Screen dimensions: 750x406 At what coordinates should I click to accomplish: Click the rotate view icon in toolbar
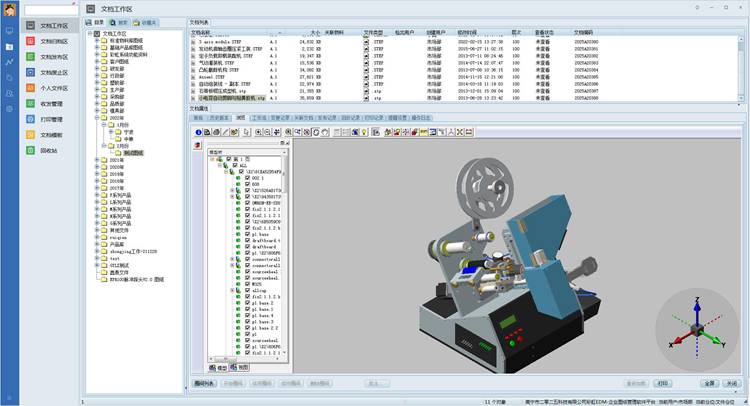[315, 131]
